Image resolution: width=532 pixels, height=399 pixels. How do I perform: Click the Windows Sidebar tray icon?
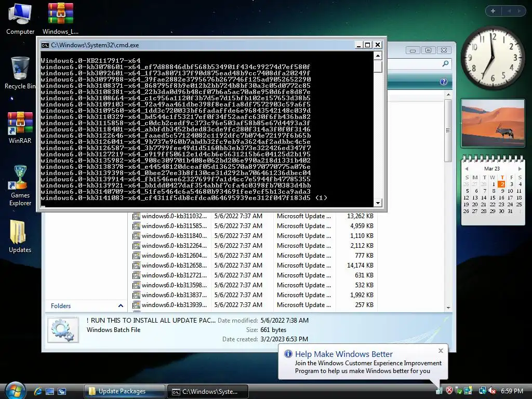(x=468, y=391)
